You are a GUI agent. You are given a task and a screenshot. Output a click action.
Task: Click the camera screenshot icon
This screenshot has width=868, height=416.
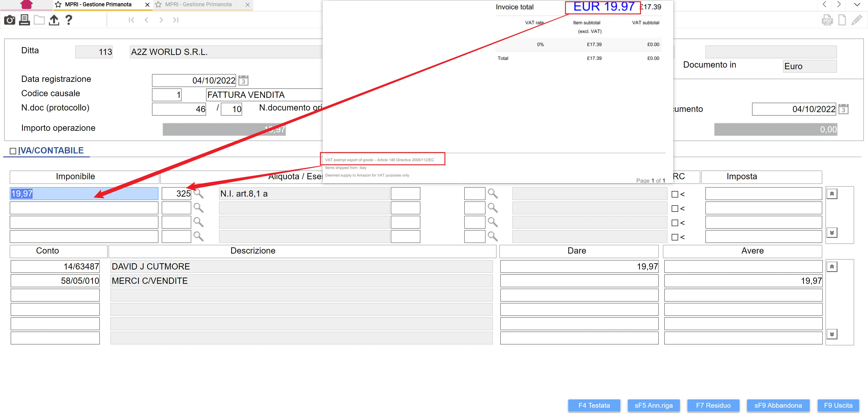click(x=9, y=20)
